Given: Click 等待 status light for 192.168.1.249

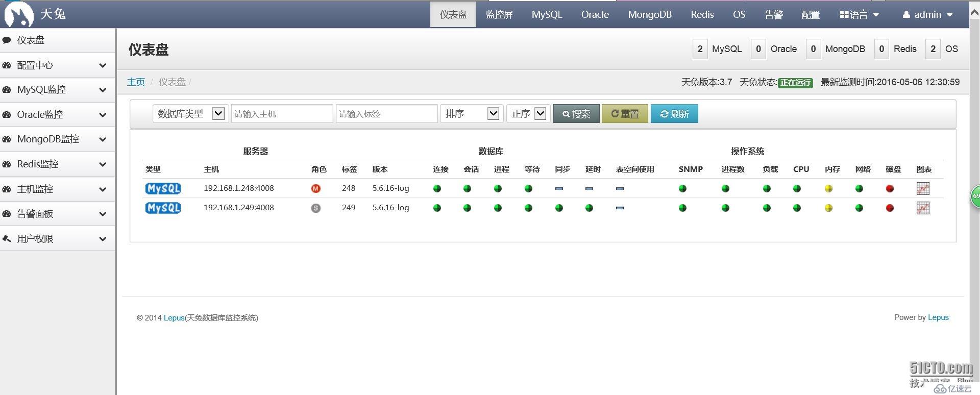Looking at the screenshot, I should 528,208.
